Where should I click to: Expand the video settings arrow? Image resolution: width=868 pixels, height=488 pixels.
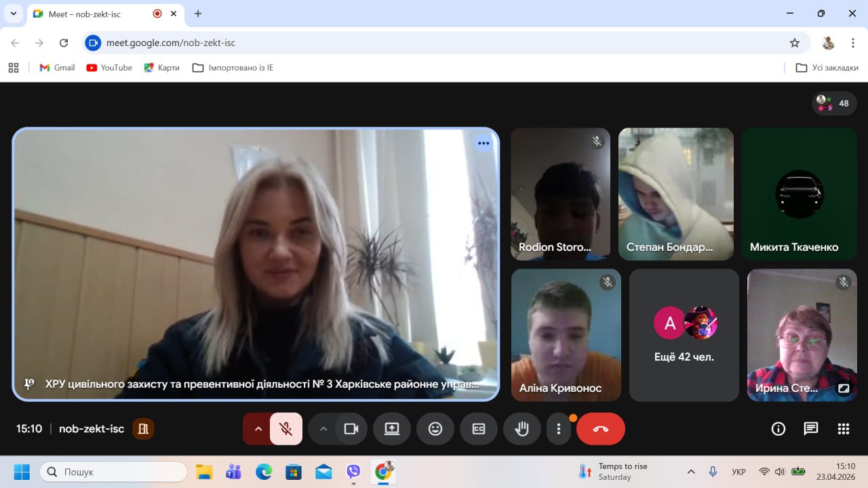[323, 428]
